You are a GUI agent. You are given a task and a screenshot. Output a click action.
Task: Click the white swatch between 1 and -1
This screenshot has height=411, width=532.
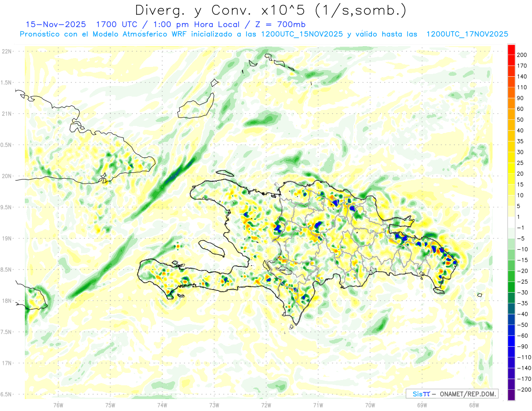(x=511, y=223)
